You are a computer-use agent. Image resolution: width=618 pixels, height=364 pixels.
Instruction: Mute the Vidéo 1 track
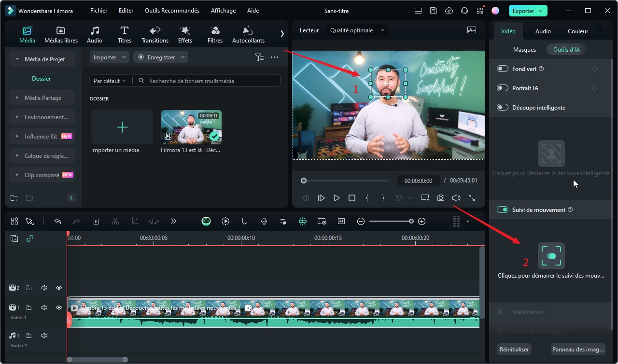point(44,308)
